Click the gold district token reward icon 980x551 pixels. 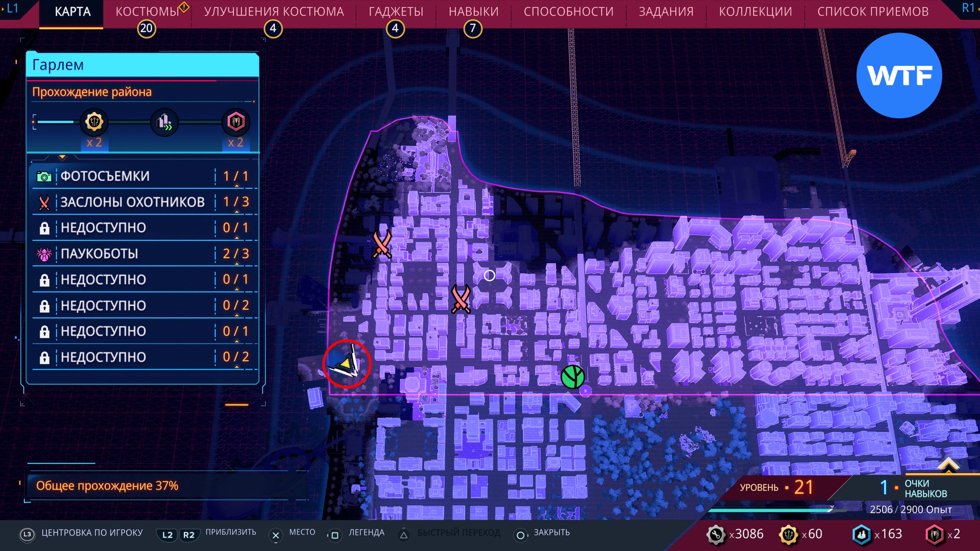tap(94, 122)
